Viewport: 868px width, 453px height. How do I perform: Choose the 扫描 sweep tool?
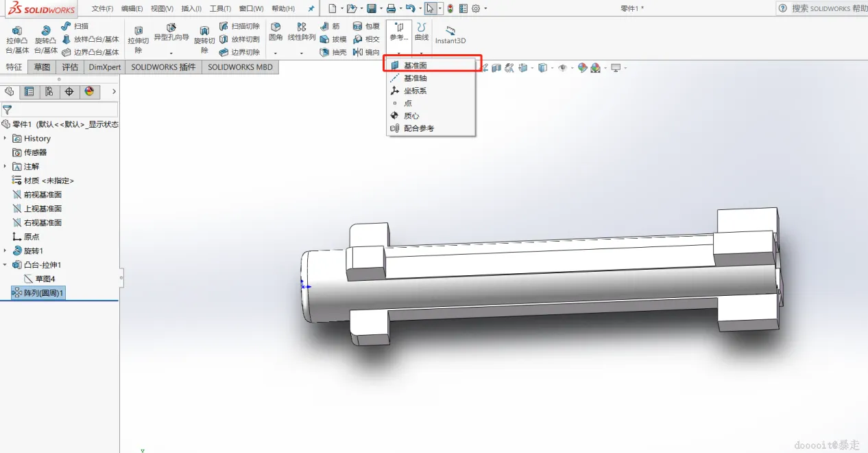pos(75,26)
